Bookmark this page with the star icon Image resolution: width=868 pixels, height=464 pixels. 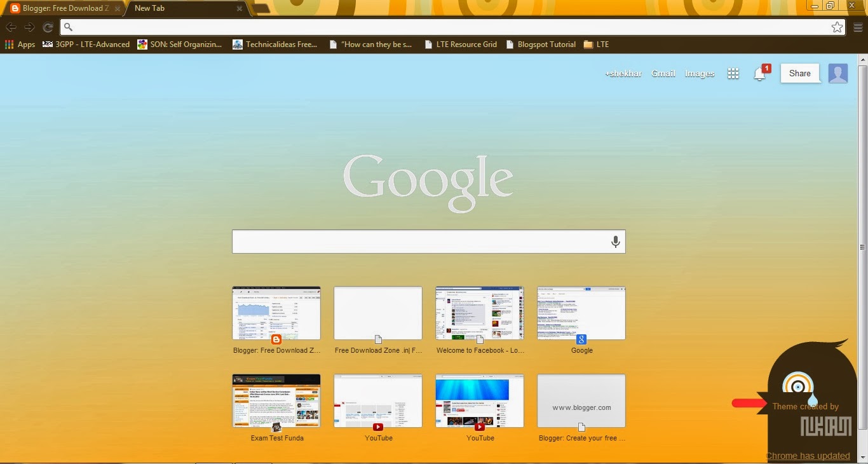point(837,27)
